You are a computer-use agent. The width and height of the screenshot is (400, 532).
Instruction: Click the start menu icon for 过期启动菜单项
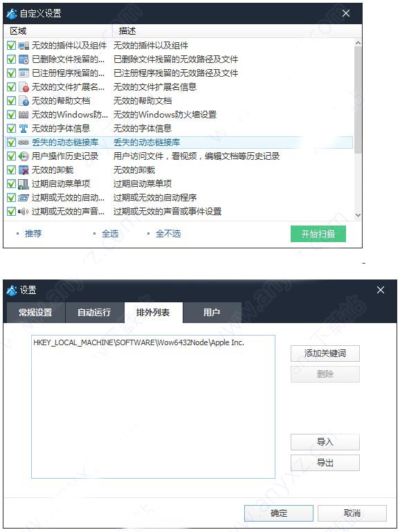click(24, 184)
